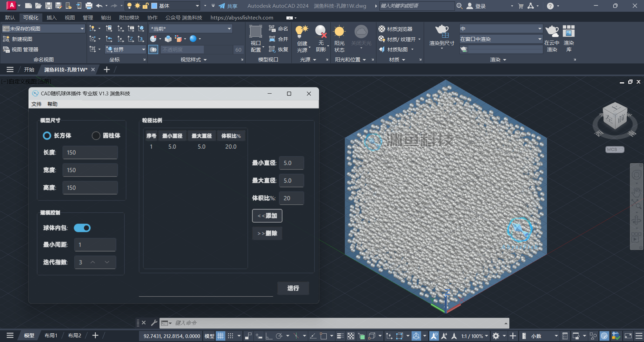Click the Help question mark icon
This screenshot has height=342, width=644.
pos(550,6)
